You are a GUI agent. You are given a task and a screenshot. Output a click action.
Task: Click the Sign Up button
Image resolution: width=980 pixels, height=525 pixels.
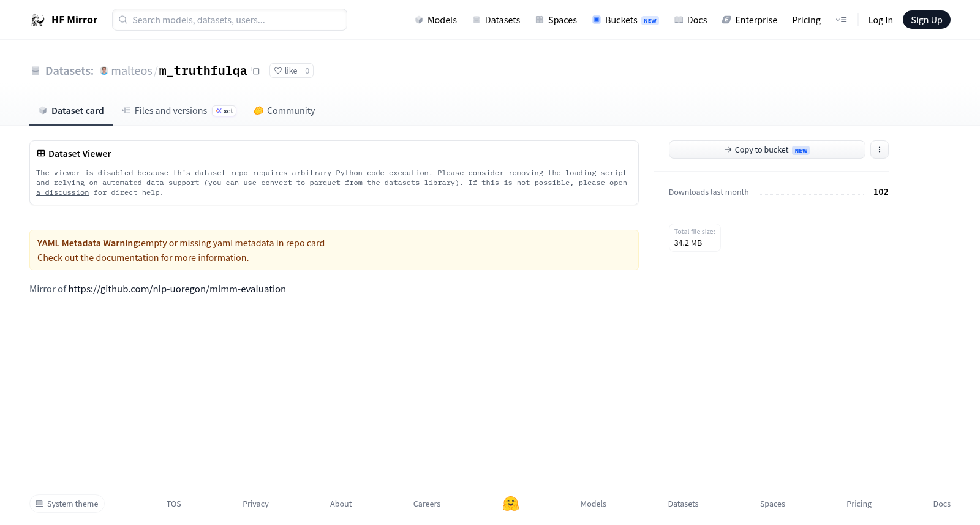(x=926, y=20)
